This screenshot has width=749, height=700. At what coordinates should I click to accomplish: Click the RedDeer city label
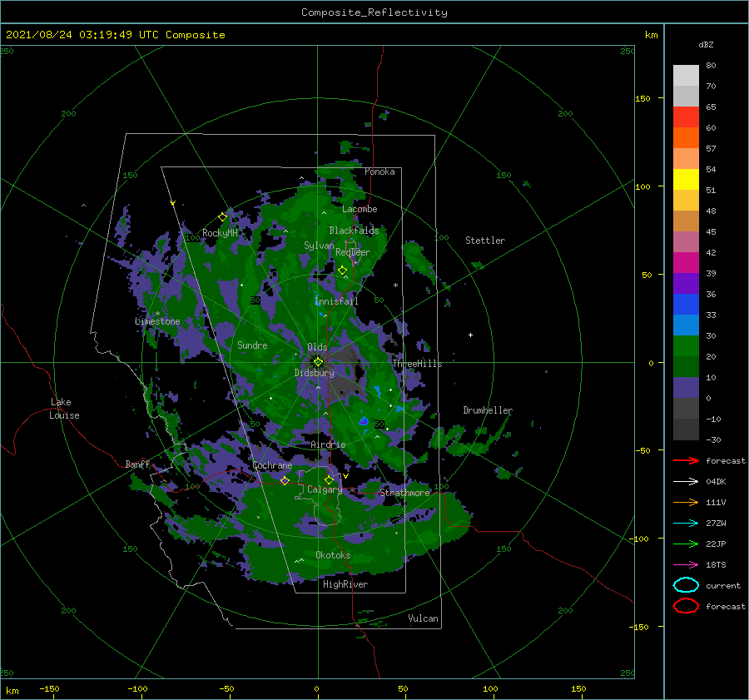point(353,252)
